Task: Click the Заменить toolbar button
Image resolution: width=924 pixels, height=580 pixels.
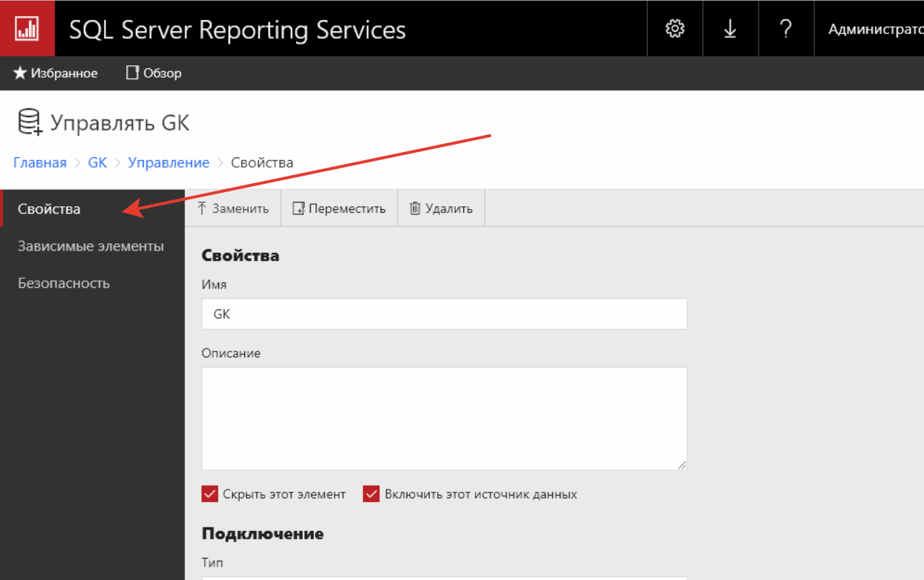Action: click(233, 208)
